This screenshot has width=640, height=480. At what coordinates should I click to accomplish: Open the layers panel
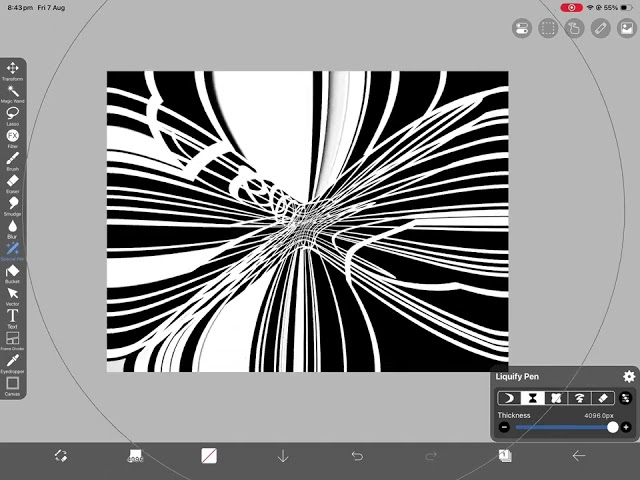[x=505, y=456]
